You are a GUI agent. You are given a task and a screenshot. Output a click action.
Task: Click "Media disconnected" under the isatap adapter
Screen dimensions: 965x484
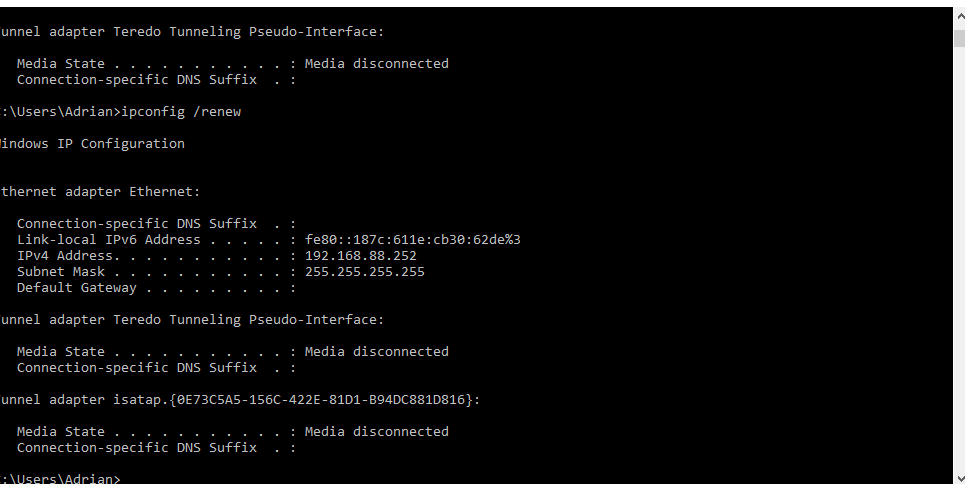tap(376, 432)
